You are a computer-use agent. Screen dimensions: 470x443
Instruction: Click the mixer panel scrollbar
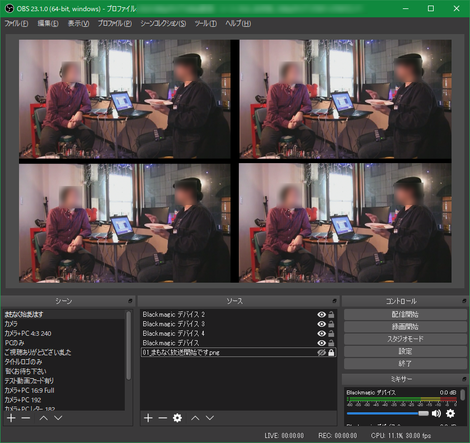point(463,395)
